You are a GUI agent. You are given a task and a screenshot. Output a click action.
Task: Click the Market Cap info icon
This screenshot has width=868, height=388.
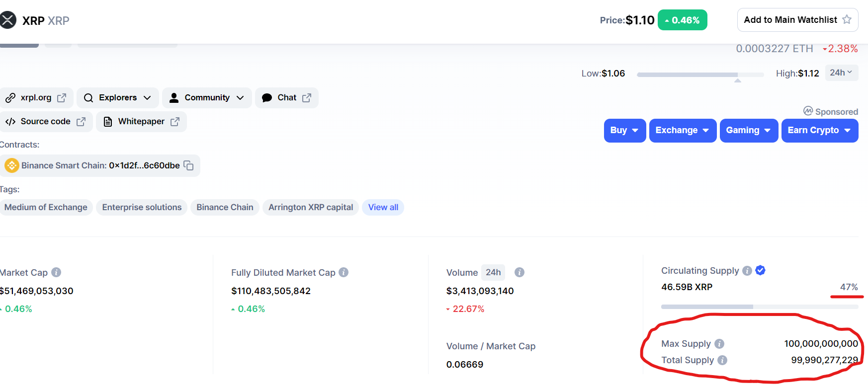click(x=56, y=272)
